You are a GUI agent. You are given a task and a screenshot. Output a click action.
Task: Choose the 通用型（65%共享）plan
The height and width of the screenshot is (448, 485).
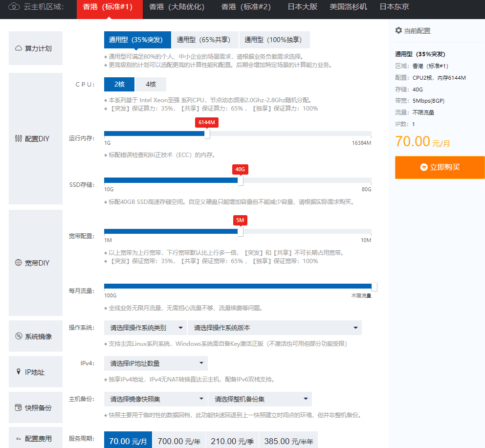click(x=205, y=39)
